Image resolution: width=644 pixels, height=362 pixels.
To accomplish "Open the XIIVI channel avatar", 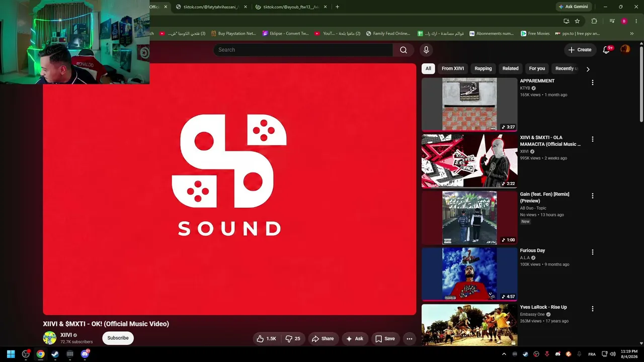I will click(x=49, y=338).
